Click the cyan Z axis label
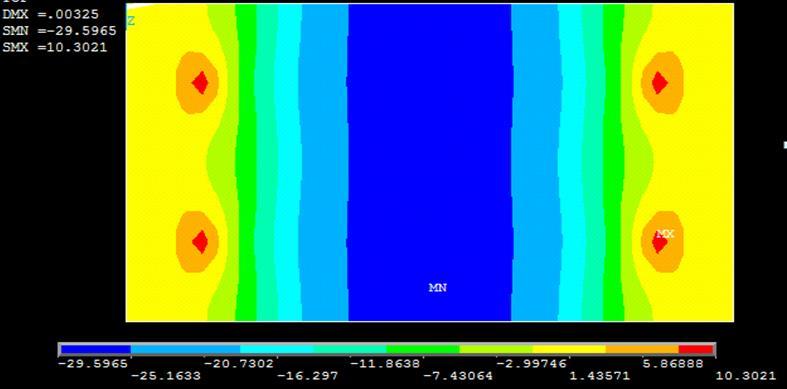The width and height of the screenshot is (787, 389). click(x=131, y=21)
